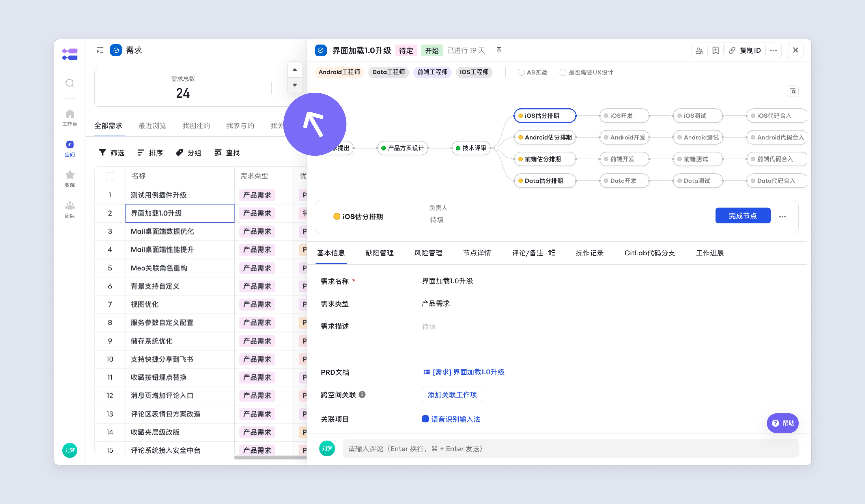This screenshot has width=865, height=504.
Task: Open the 刘梦 user avatar in sidebar
Action: coord(70,450)
